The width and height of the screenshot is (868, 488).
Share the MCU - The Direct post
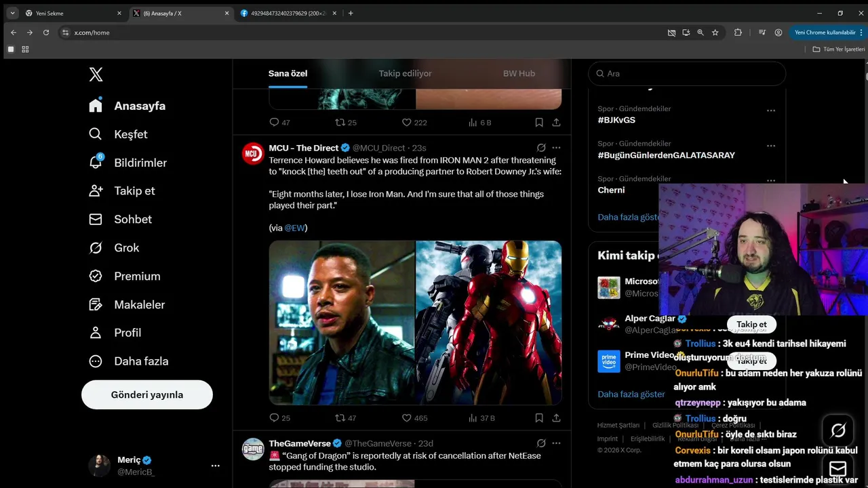click(x=556, y=418)
